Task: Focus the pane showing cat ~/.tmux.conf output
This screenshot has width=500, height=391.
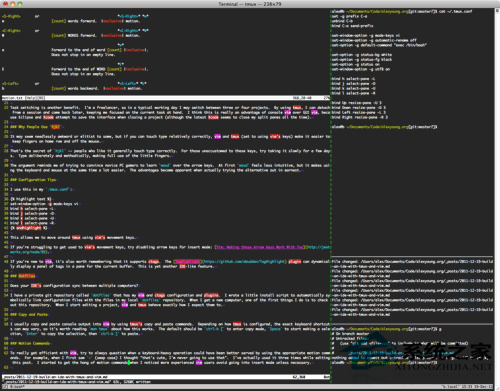Action: 412,132
